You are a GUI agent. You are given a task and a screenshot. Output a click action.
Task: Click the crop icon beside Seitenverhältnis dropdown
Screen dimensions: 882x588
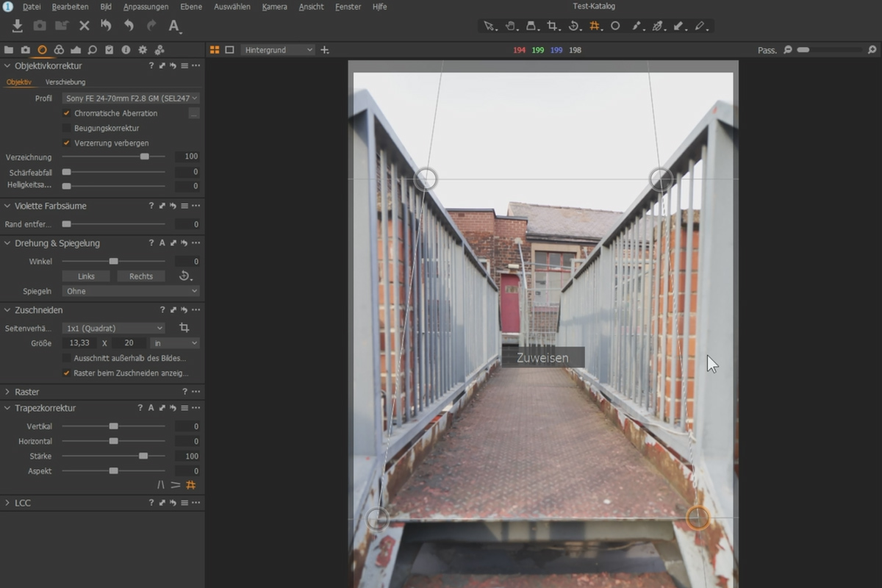click(184, 328)
